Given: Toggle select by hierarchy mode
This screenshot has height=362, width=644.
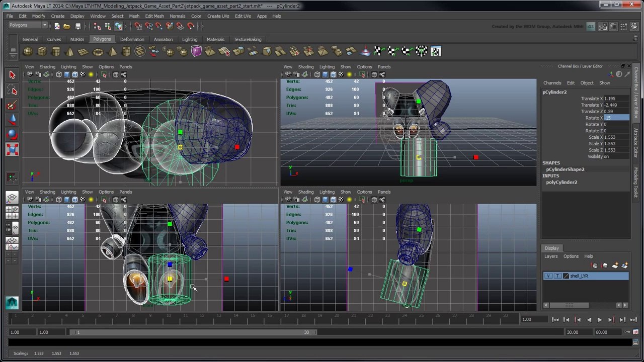Looking at the screenshot, I should (x=98, y=26).
